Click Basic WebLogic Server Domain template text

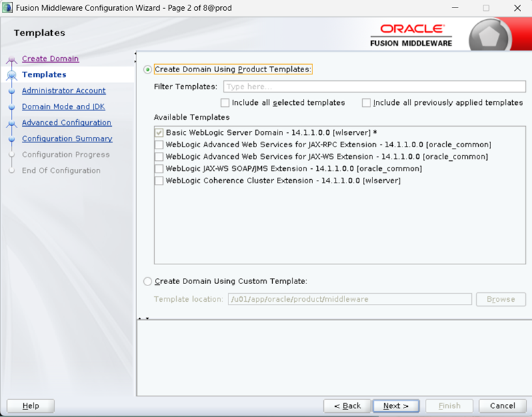click(271, 133)
